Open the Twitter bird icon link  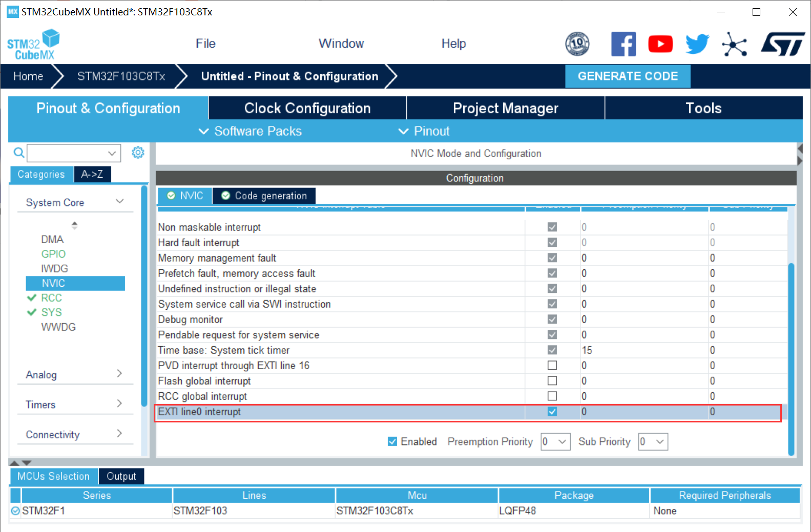(x=697, y=44)
